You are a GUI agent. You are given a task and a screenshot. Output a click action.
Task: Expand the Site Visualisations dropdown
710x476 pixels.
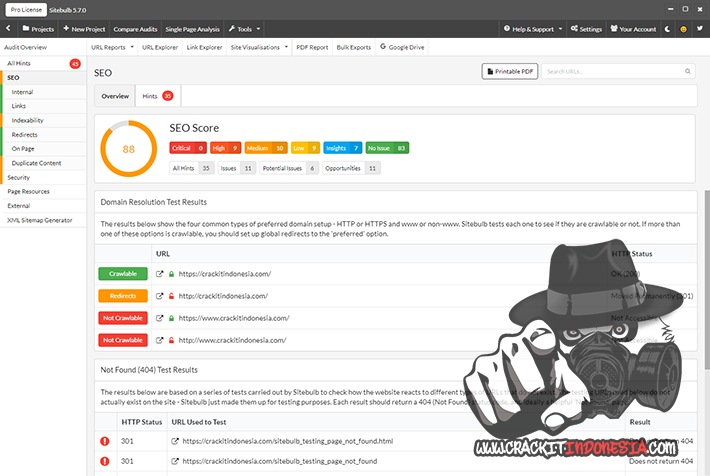coord(259,47)
